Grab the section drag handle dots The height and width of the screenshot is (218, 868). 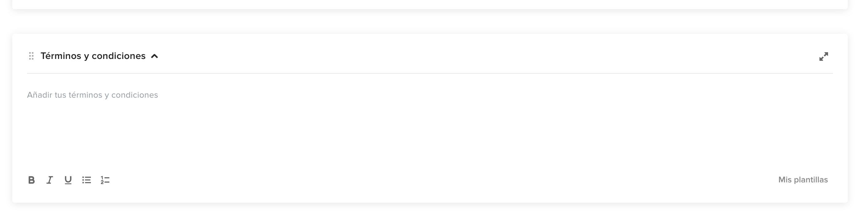pos(31,56)
